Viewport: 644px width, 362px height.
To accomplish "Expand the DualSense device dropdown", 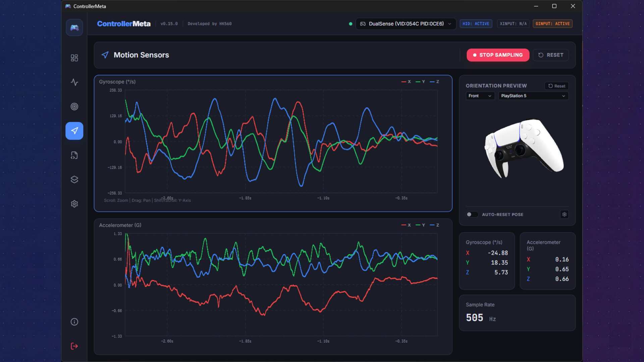I will [x=406, y=24].
